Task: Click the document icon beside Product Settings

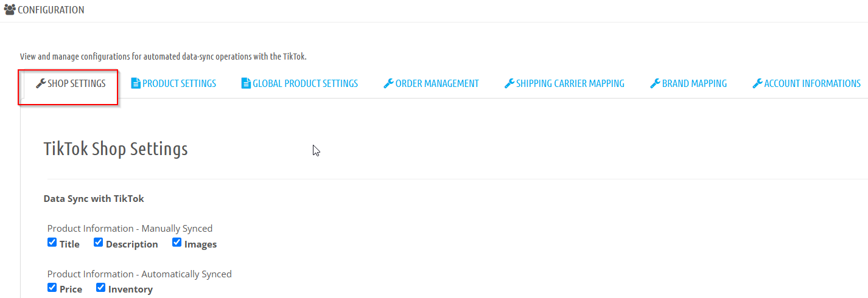Action: pyautogui.click(x=136, y=83)
